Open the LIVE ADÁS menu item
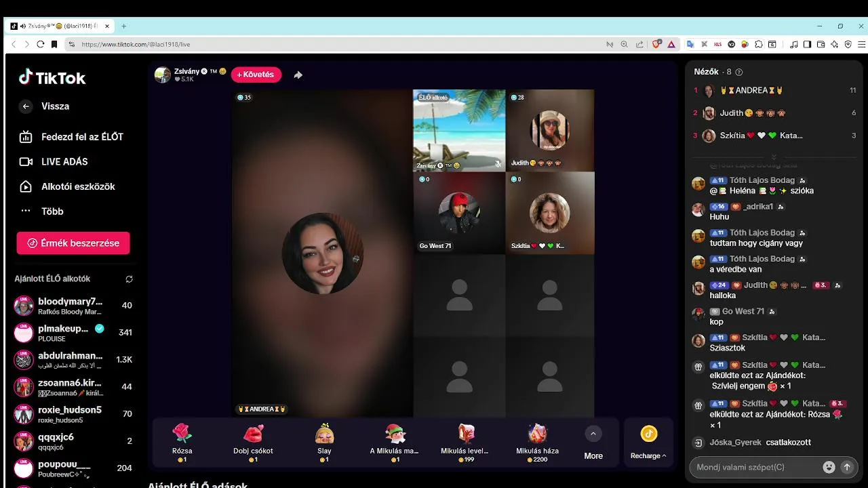The image size is (868, 488). (54, 162)
